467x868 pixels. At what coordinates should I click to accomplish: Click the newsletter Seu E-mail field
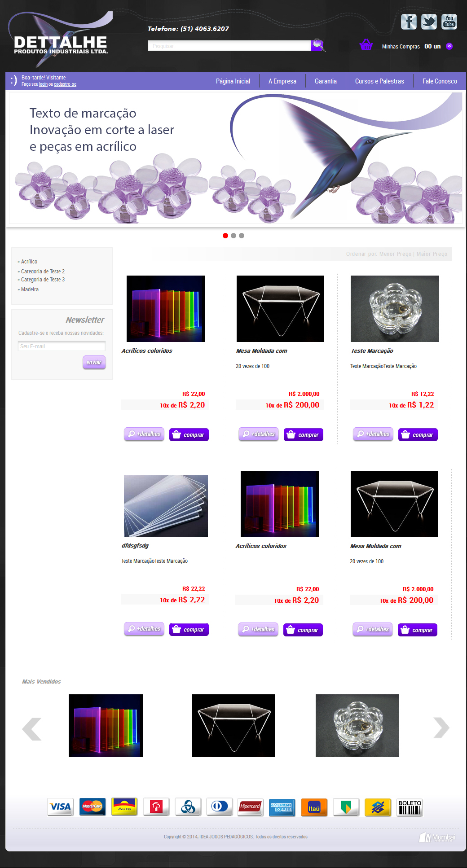[62, 346]
